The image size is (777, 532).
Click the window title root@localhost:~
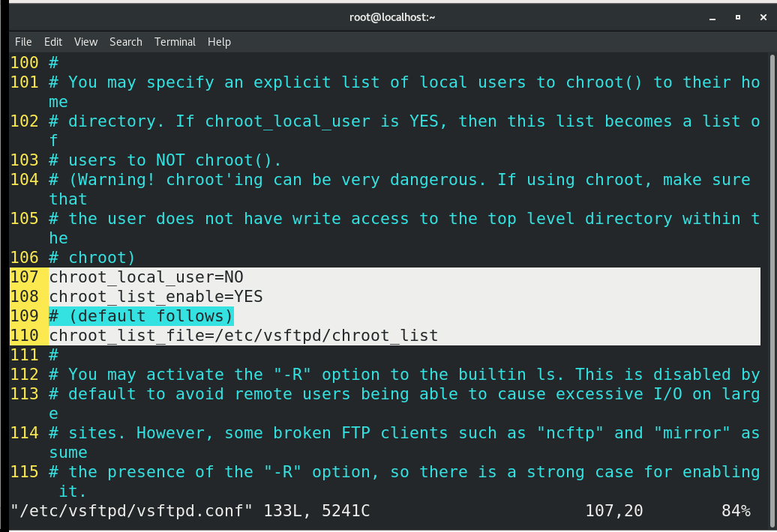pyautogui.click(x=392, y=17)
